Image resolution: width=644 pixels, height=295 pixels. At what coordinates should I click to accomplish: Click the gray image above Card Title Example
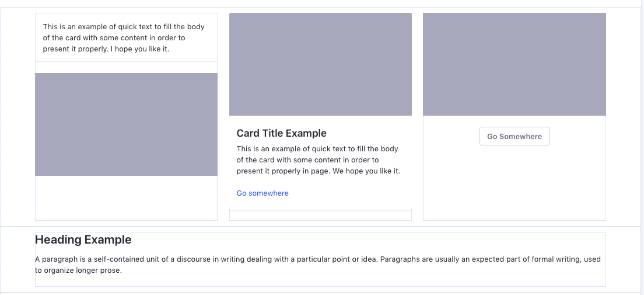(320, 64)
